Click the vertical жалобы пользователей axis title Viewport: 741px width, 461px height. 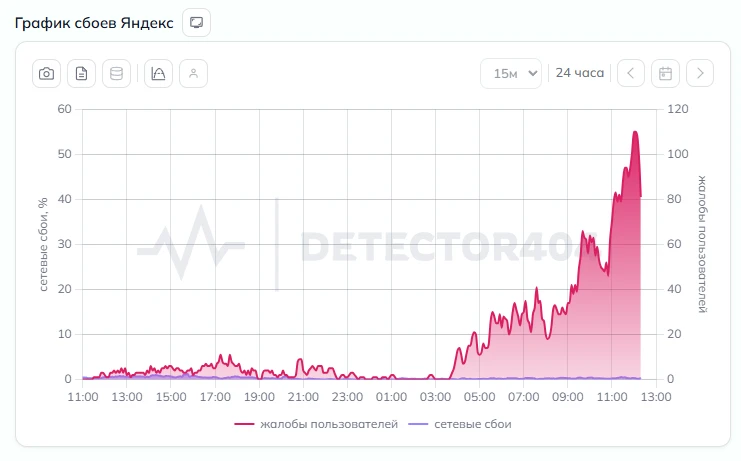[x=702, y=244]
